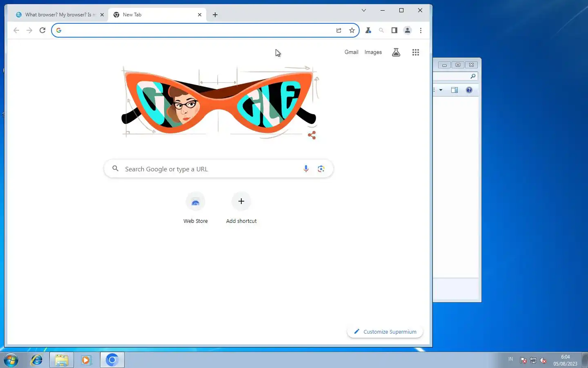
Task: Open the profile avatar menu
Action: 408,30
